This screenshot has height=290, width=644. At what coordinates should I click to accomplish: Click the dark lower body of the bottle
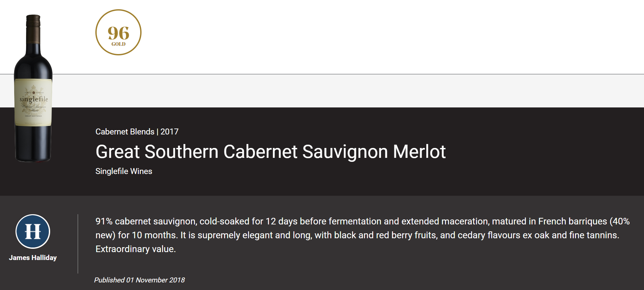[33, 143]
